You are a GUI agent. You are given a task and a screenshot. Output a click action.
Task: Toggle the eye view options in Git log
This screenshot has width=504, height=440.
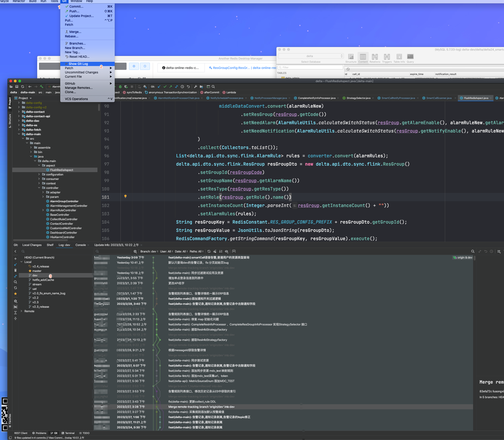point(226,251)
